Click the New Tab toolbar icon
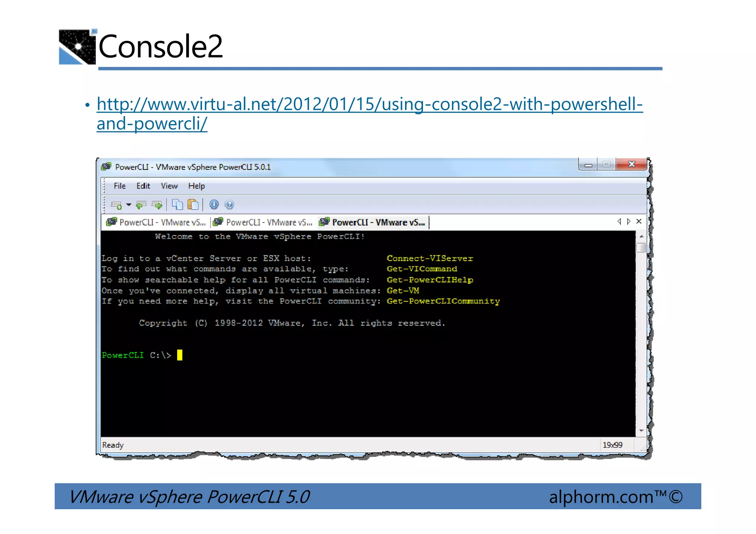Screen dimensions: 756x534 click(116, 205)
